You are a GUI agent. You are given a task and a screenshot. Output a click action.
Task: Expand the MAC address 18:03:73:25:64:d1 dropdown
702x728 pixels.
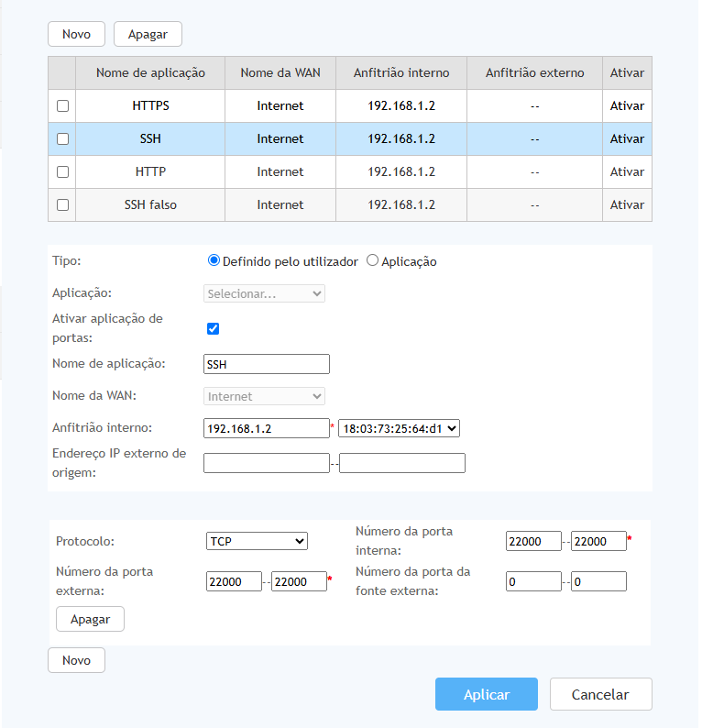tap(399, 428)
